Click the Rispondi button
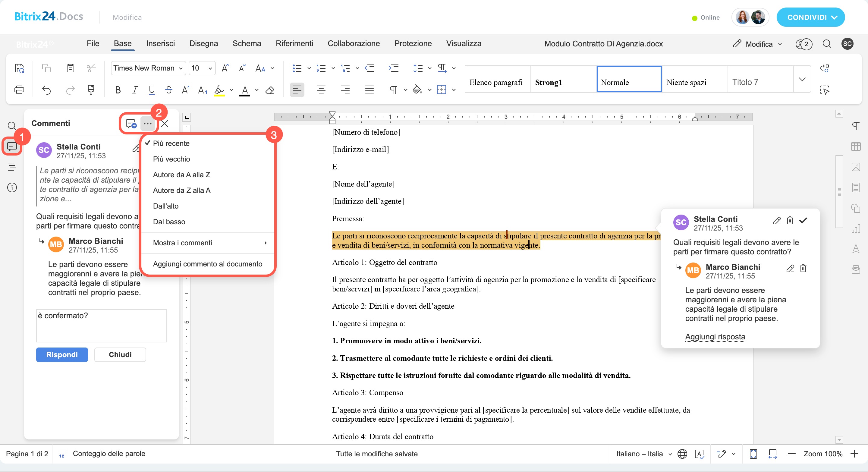The width and height of the screenshot is (868, 472). point(62,354)
